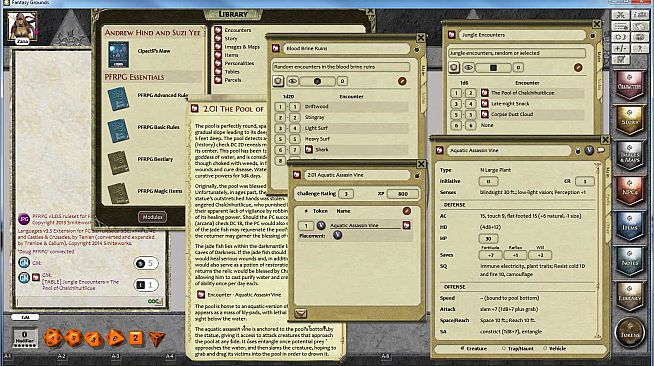
Task: Click the Blood Brine Ruins dice modifier field
Action: coord(342,81)
